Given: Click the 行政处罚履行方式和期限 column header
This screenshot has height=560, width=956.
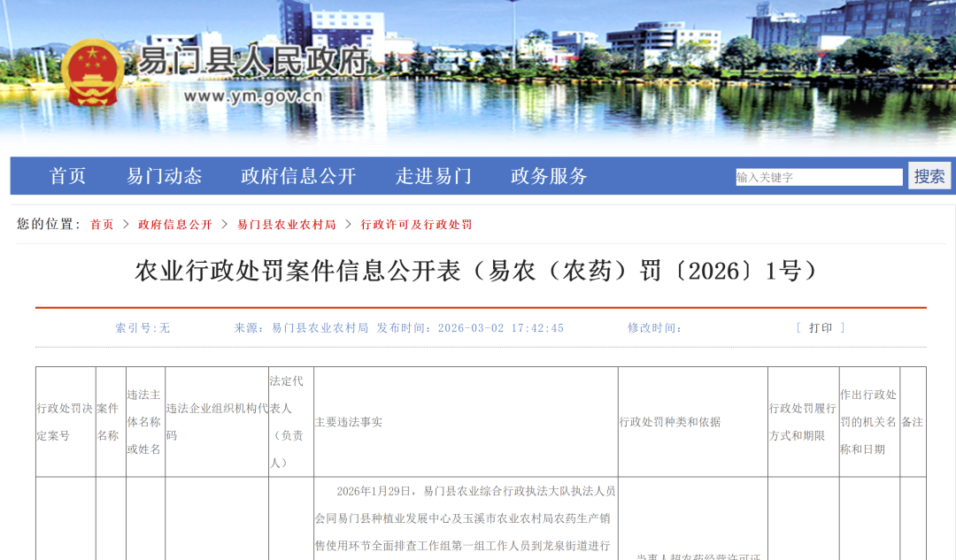Looking at the screenshot, I should point(803,422).
